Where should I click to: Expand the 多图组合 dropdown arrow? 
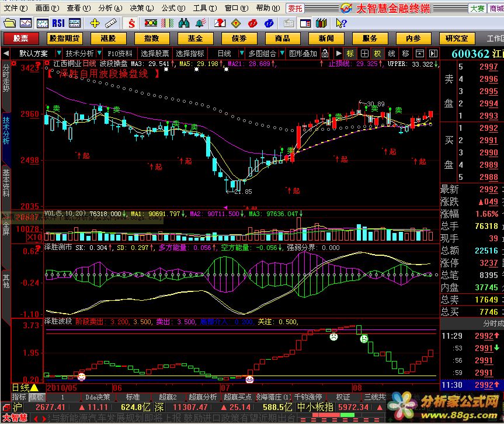[282, 53]
